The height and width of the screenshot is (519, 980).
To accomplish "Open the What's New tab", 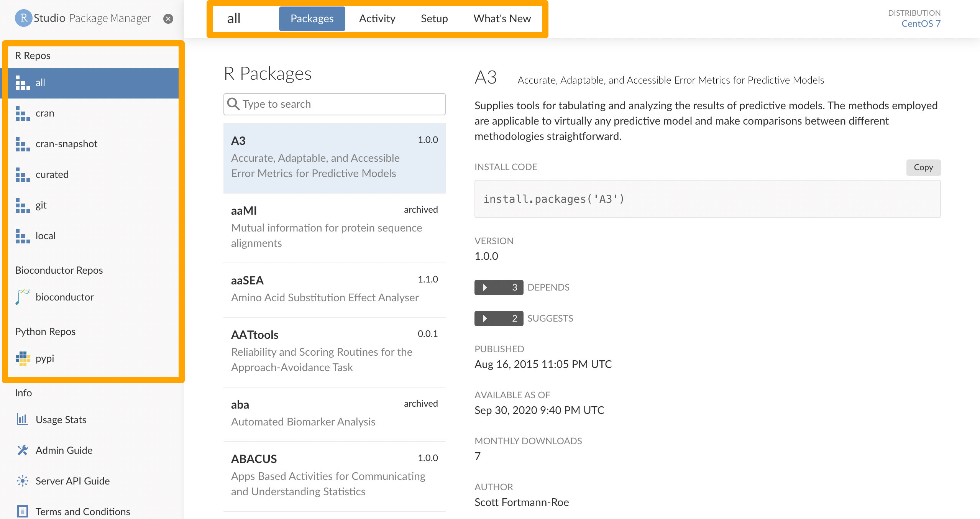I will (502, 18).
